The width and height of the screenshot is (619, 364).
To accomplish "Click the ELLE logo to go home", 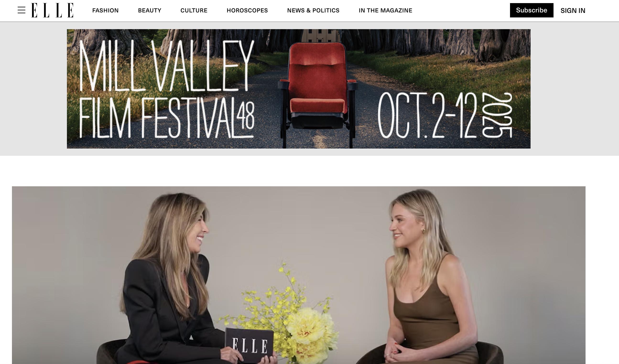I will [52, 10].
